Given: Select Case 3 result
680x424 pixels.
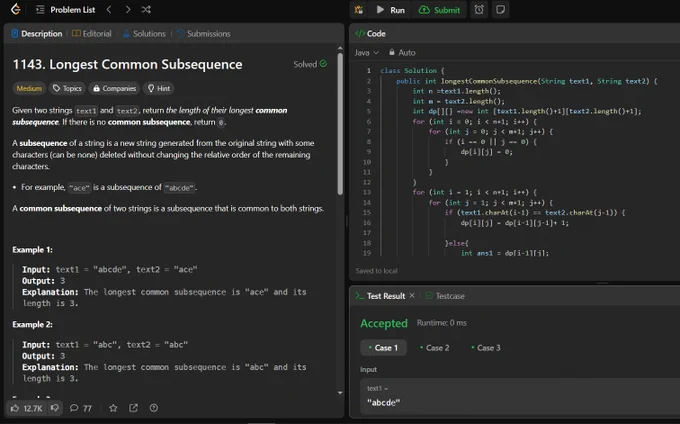Looking at the screenshot, I should 486,348.
